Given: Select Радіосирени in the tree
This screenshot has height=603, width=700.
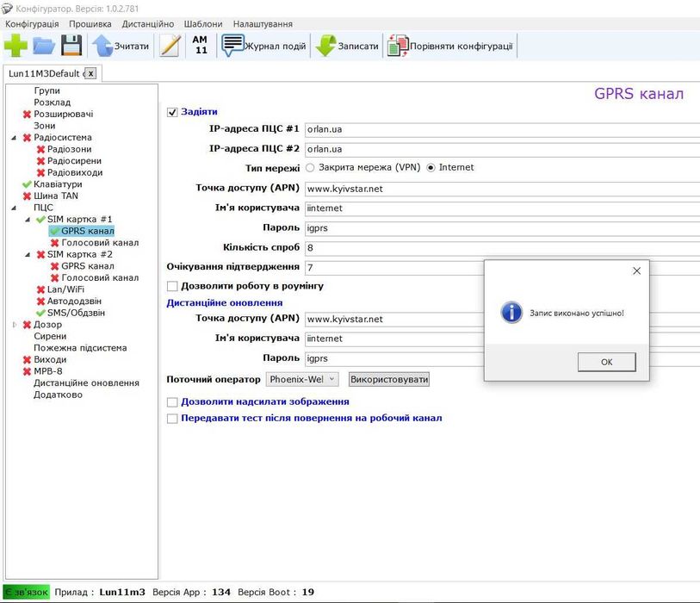Looking at the screenshot, I should [74, 161].
